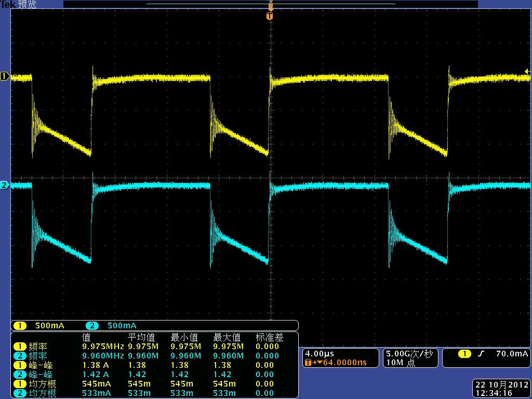Select the channel 1 峰-峰 measurement label

click(x=41, y=365)
